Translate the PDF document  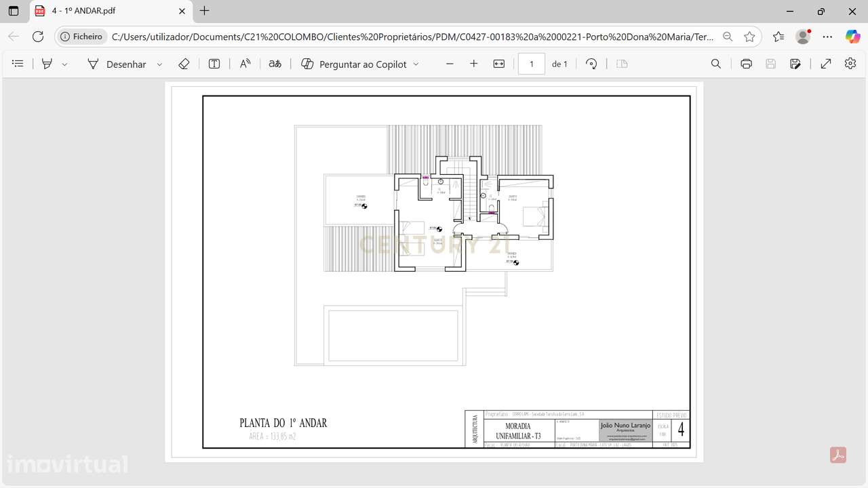[275, 63]
